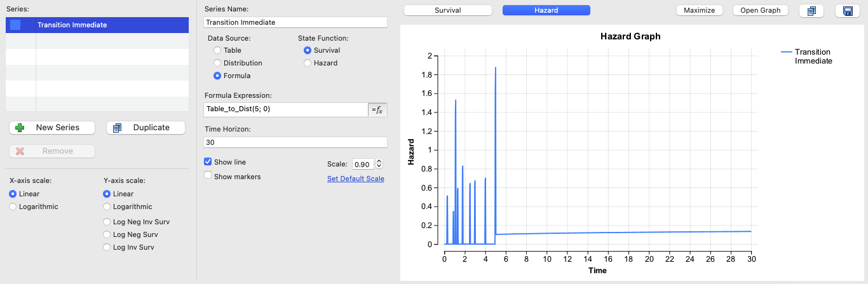
Task: Duplicate the selected series
Action: [146, 128]
